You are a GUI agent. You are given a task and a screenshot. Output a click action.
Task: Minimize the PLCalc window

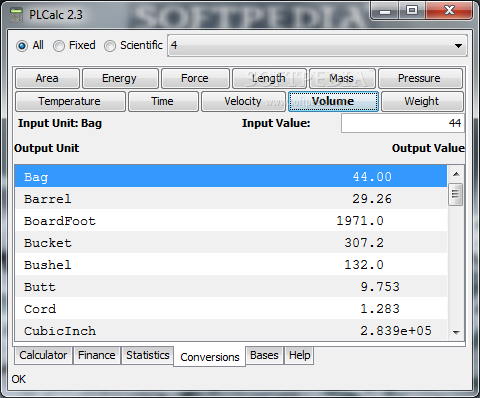coord(385,11)
